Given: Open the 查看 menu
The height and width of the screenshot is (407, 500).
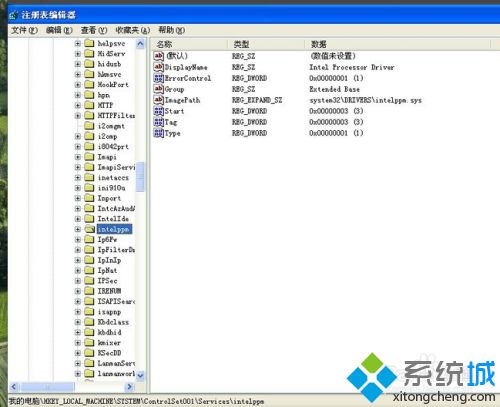Looking at the screenshot, I should pos(94,30).
